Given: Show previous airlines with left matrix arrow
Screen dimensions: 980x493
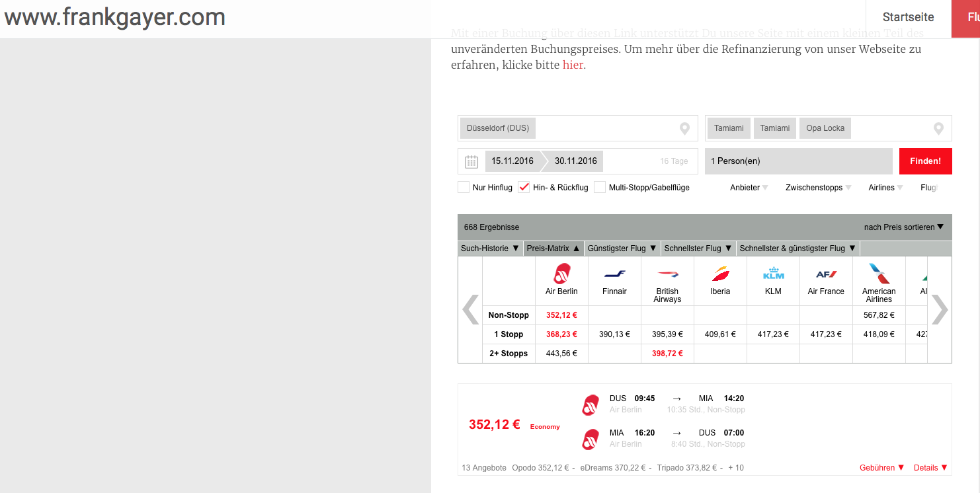Looking at the screenshot, I should coord(470,309).
